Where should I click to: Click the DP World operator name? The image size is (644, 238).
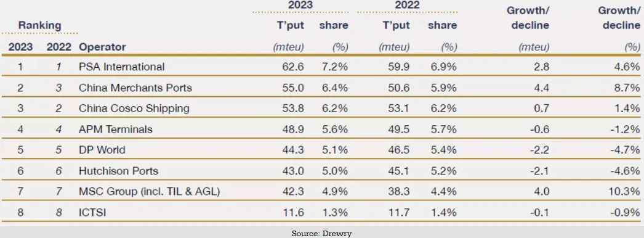click(102, 150)
